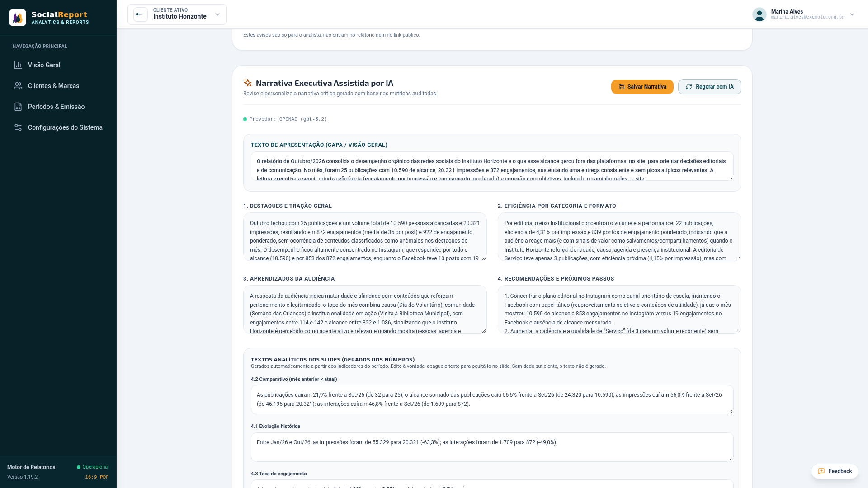Click the Visão Geral bar chart icon
Screen dimensions: 868x488
point(18,65)
